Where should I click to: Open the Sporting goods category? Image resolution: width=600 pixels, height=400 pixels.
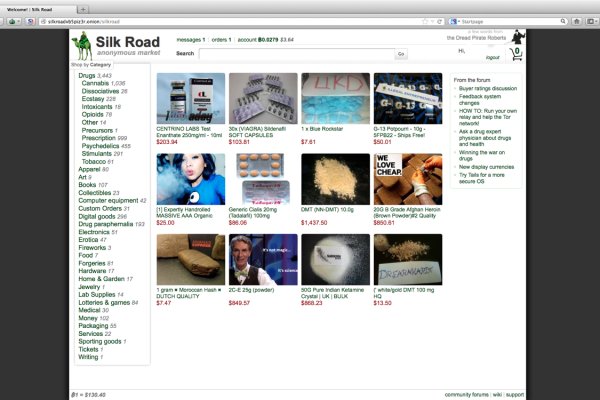pyautogui.click(x=102, y=341)
